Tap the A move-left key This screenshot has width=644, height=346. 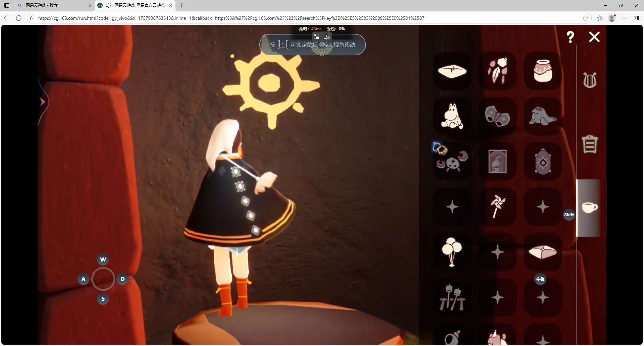(84, 279)
